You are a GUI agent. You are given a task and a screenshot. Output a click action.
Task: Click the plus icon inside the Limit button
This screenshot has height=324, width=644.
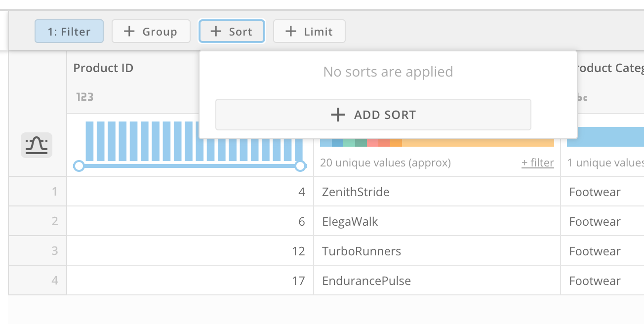(x=290, y=31)
